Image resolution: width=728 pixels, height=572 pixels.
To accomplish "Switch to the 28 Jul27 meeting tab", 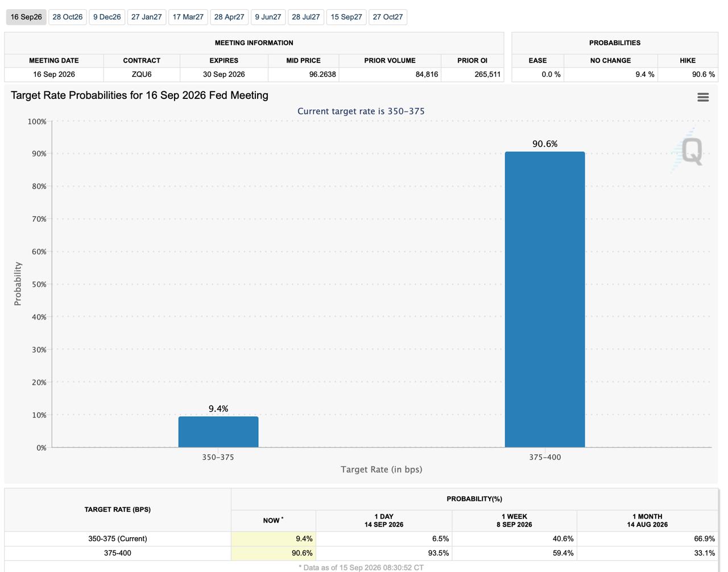I will tap(305, 17).
